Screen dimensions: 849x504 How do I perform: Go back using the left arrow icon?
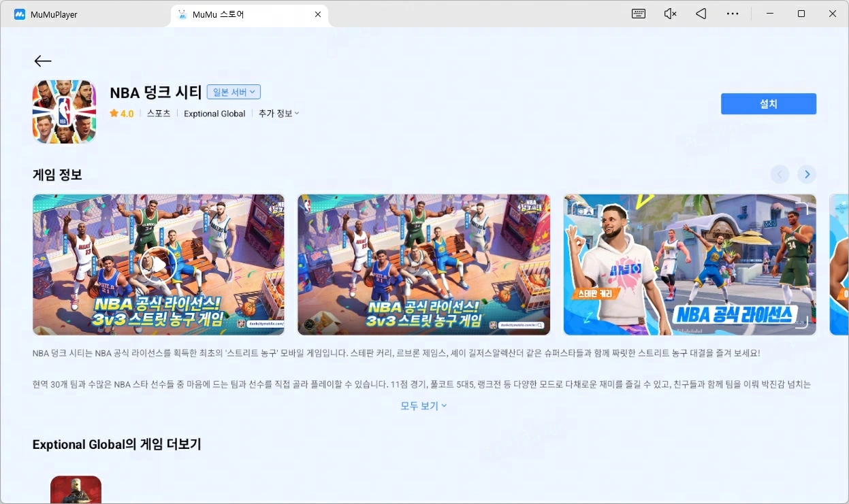click(43, 61)
